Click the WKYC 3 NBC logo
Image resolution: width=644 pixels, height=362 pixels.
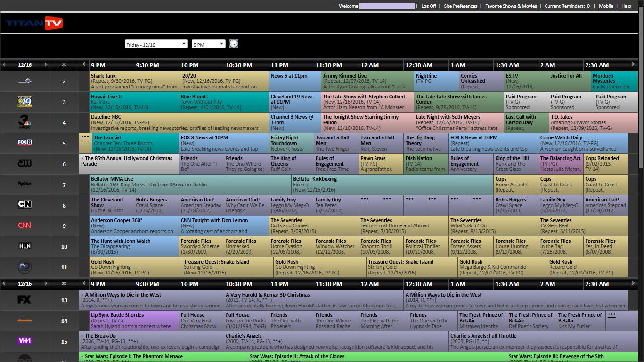click(x=24, y=122)
